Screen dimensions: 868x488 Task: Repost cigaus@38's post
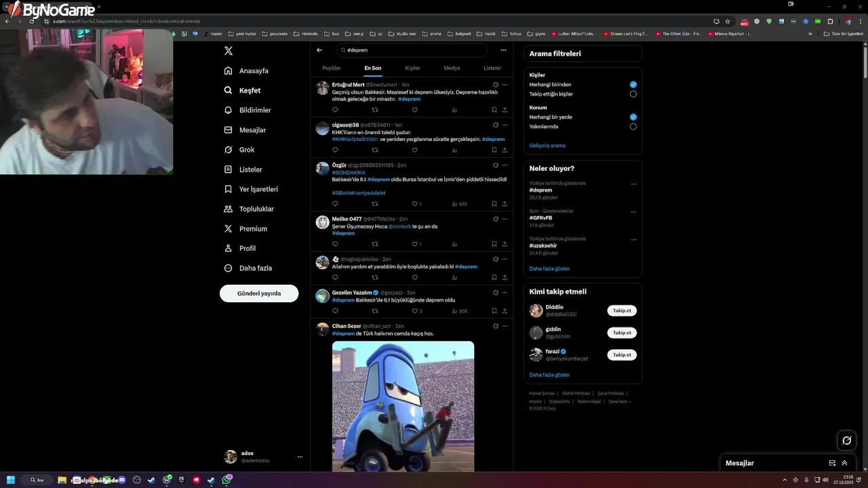click(375, 150)
